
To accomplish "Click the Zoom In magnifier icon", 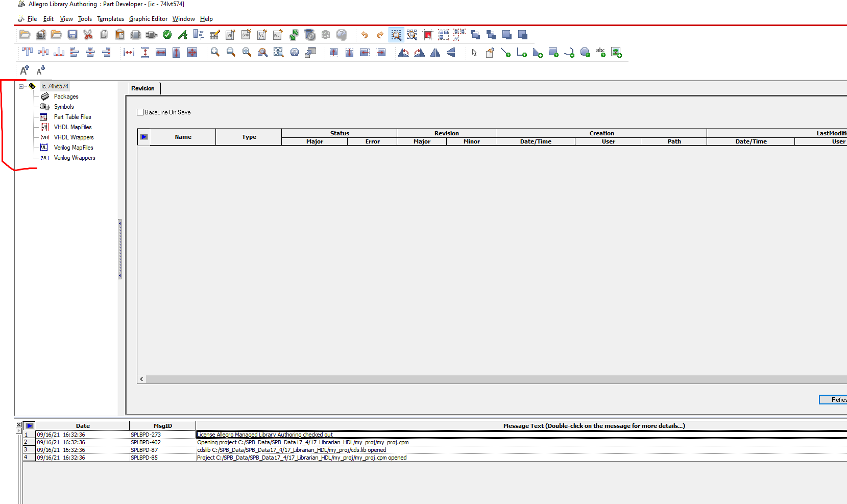I will [x=215, y=52].
